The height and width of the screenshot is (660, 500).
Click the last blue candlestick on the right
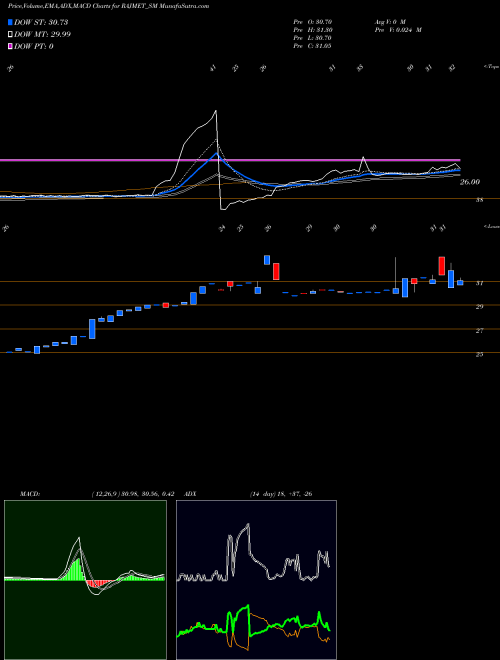pyautogui.click(x=460, y=282)
